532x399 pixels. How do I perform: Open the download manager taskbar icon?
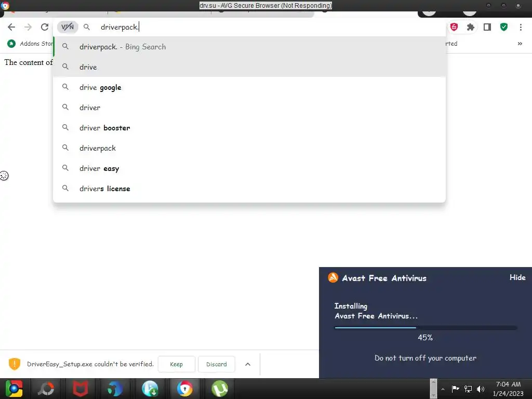[x=150, y=389]
